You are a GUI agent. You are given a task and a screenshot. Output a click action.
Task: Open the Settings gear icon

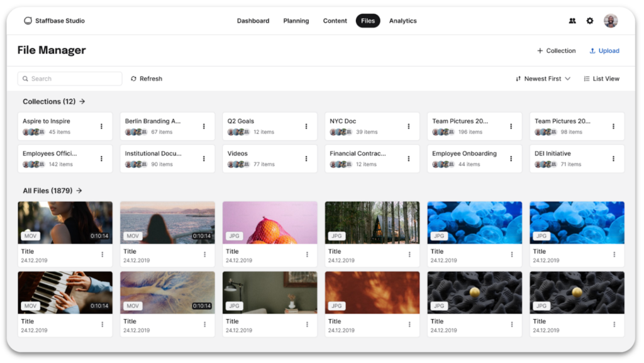[590, 21]
